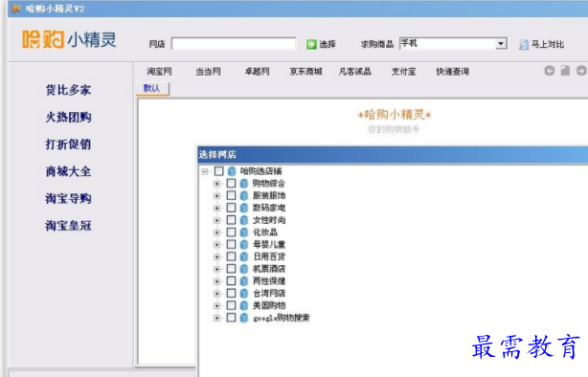Check the 服装服饰 checkbox
The image size is (588, 377).
231,195
